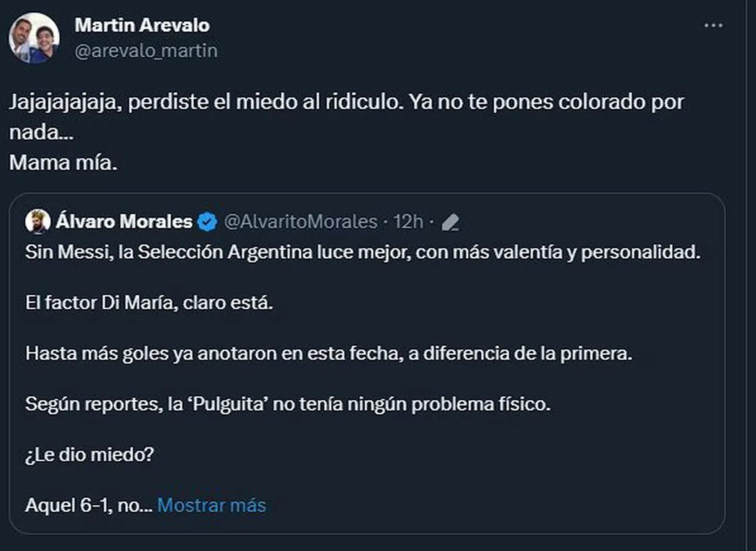Screen dimensions: 756x551
Task: Click the edited pencil icon after 12h
Action: (x=450, y=223)
